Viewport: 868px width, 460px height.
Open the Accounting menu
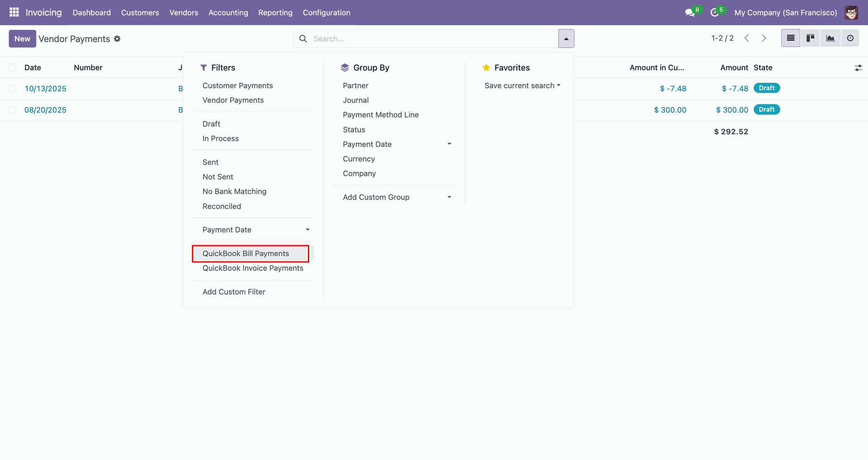pyautogui.click(x=228, y=13)
